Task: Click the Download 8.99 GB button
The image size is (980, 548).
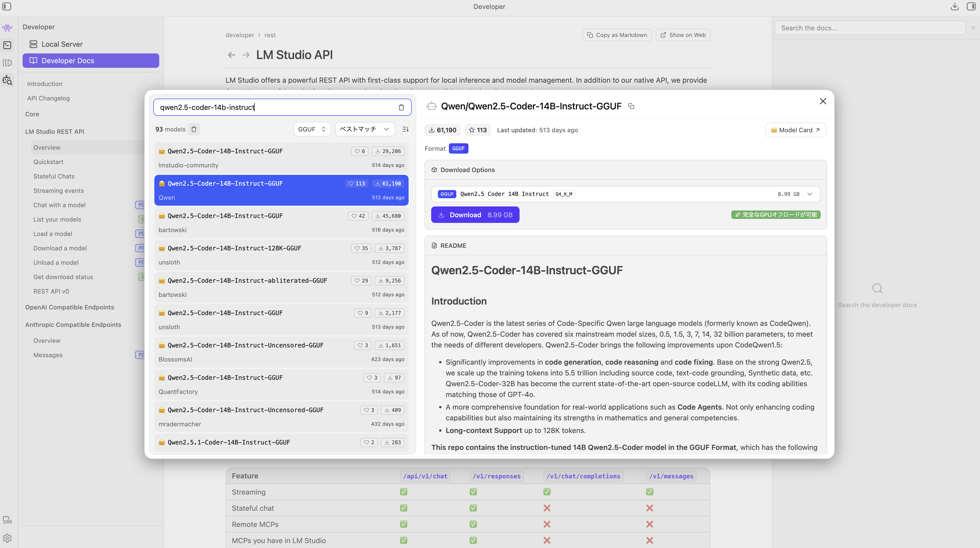Action: pos(475,215)
